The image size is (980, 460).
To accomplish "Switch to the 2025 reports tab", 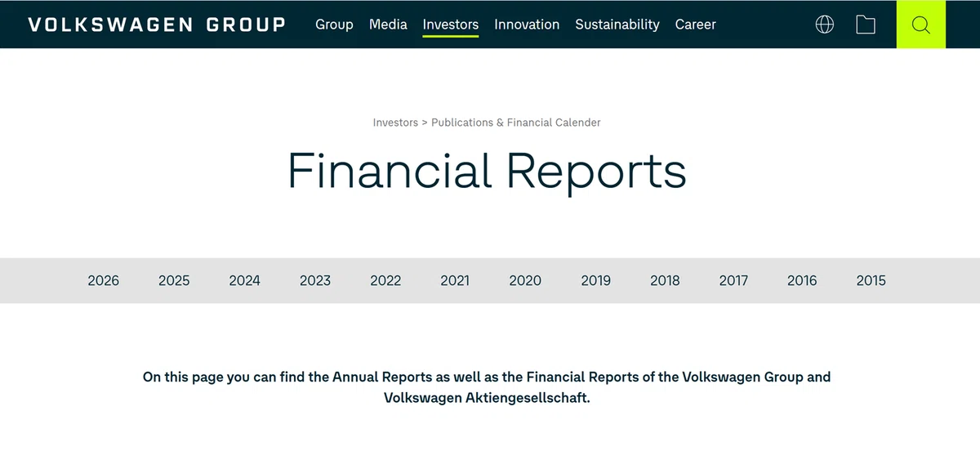I will (174, 280).
